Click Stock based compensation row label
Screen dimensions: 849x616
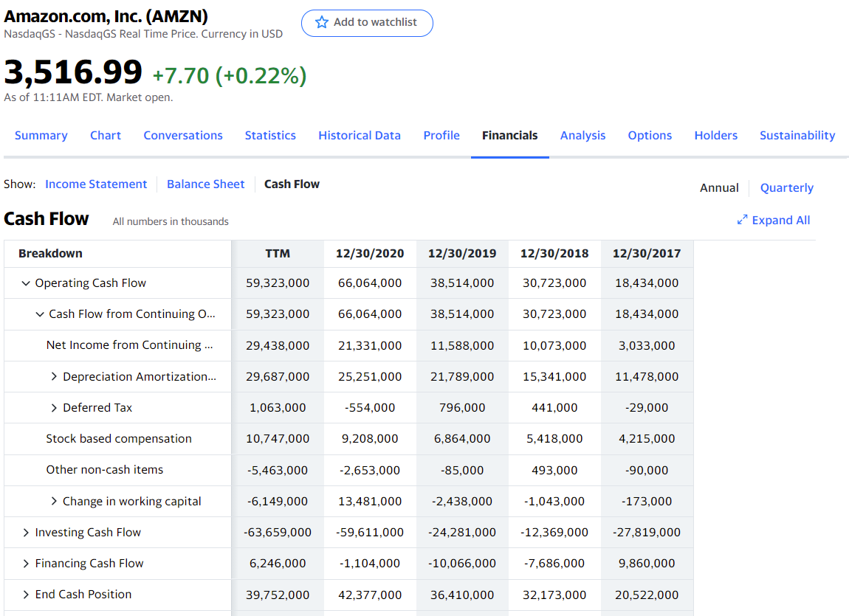pyautogui.click(x=119, y=439)
